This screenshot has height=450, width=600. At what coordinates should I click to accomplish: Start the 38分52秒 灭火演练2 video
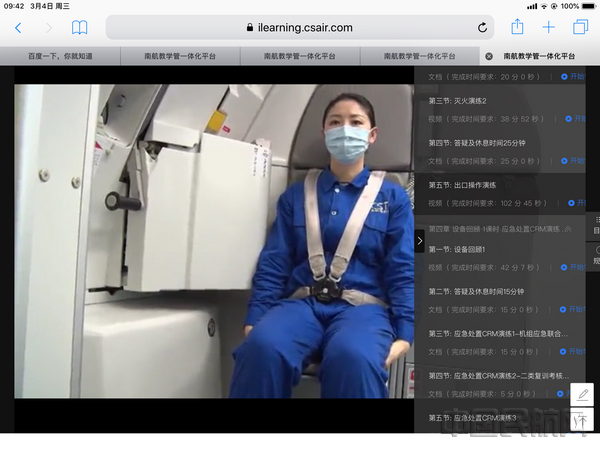coord(574,119)
